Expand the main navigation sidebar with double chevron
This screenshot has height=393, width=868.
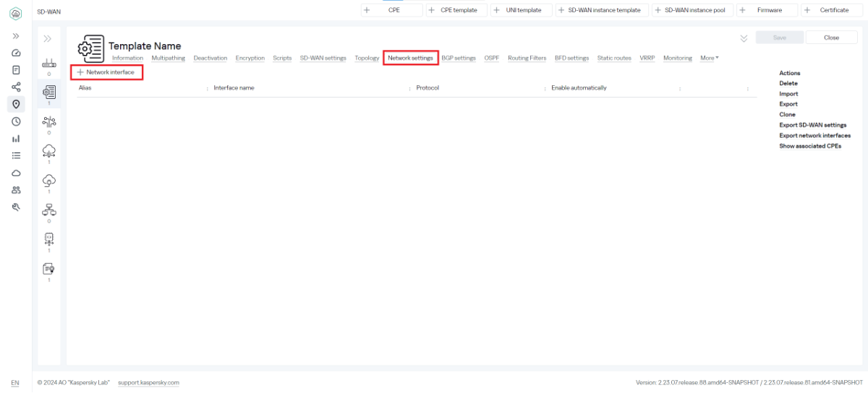tap(16, 35)
